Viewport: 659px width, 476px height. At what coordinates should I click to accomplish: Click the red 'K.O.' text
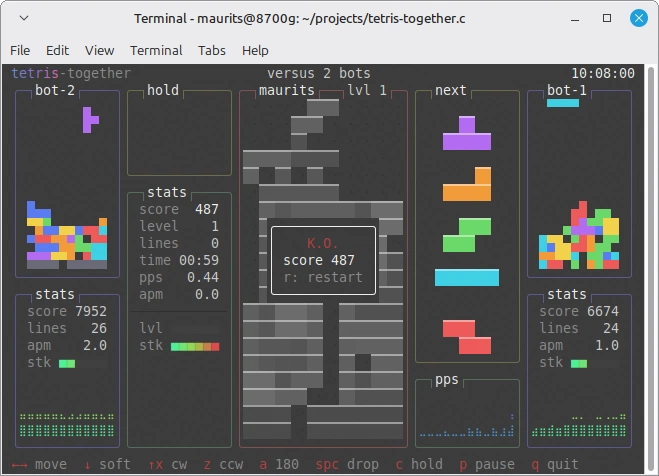tap(322, 243)
